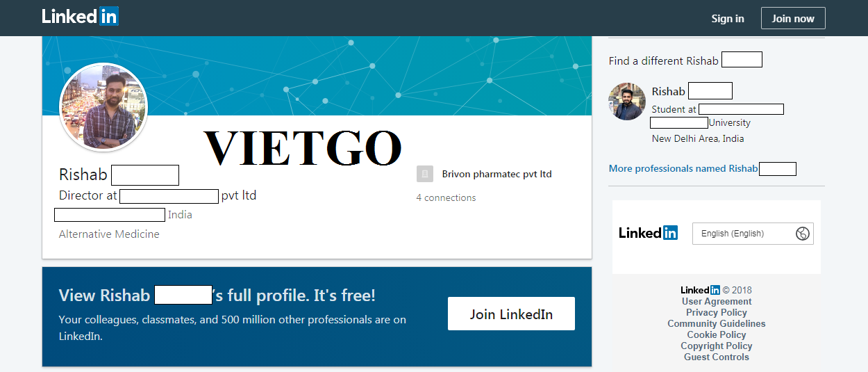View more professionals named Rishab
Screen dimensions: 868x372
click(683, 168)
